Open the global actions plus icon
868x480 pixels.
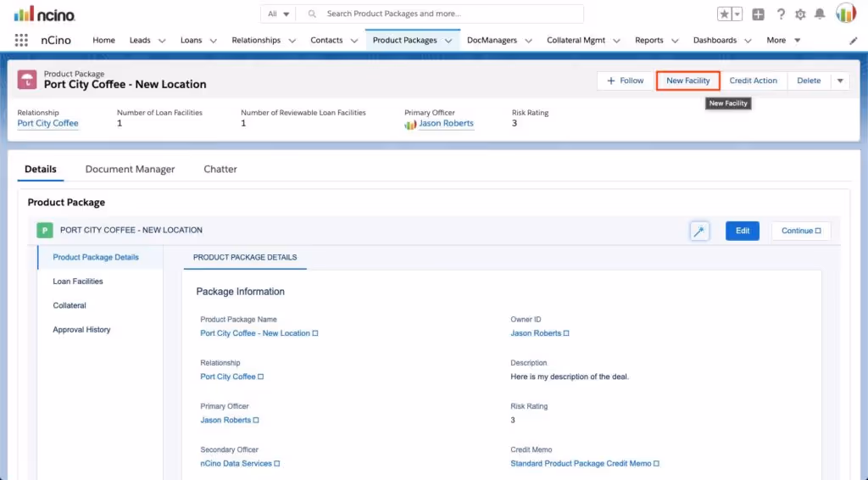758,14
